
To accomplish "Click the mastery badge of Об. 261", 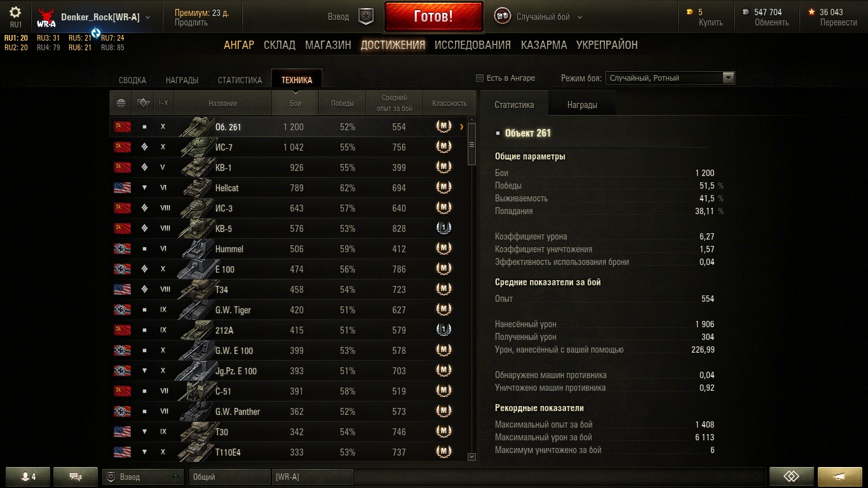I will pyautogui.click(x=444, y=126).
